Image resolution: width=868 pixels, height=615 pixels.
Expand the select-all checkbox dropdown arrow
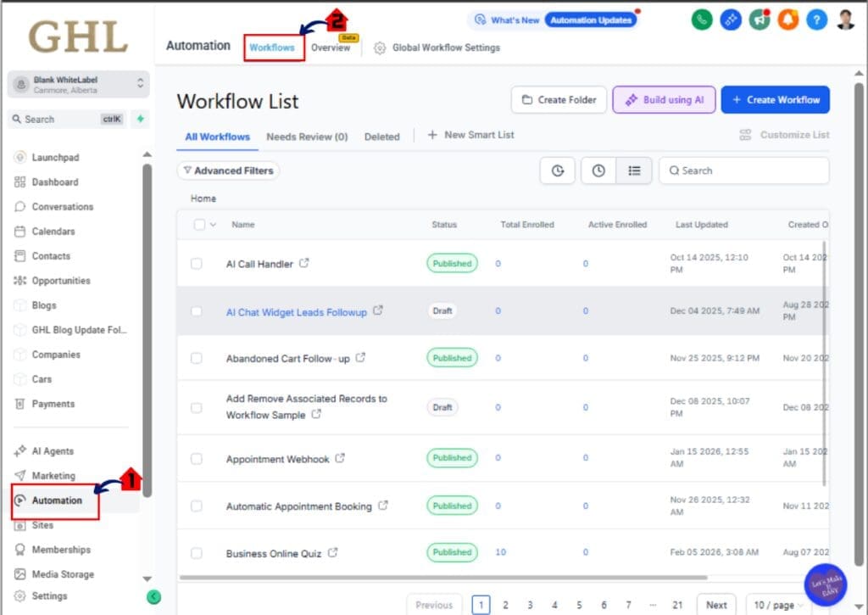coord(213,225)
